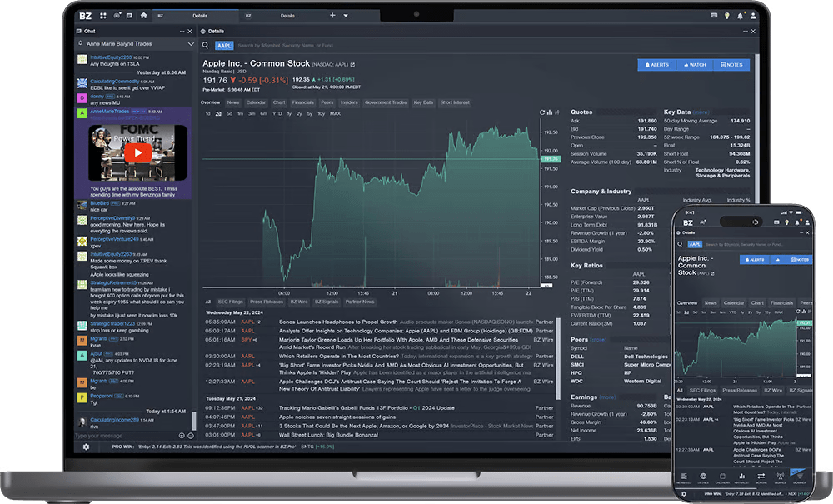Filter news by BZ Wire
The width and height of the screenshot is (833, 504).
(x=298, y=302)
